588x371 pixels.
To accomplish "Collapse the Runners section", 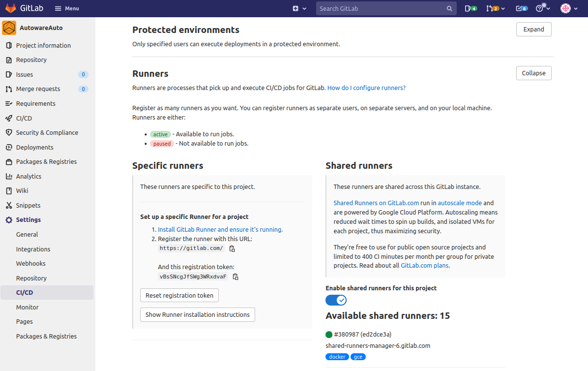I will (533, 73).
